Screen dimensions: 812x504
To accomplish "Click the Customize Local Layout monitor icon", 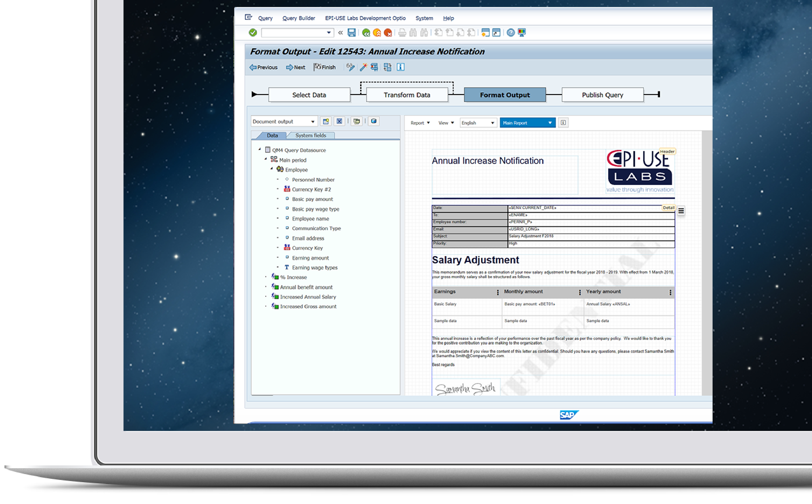I will tap(522, 33).
